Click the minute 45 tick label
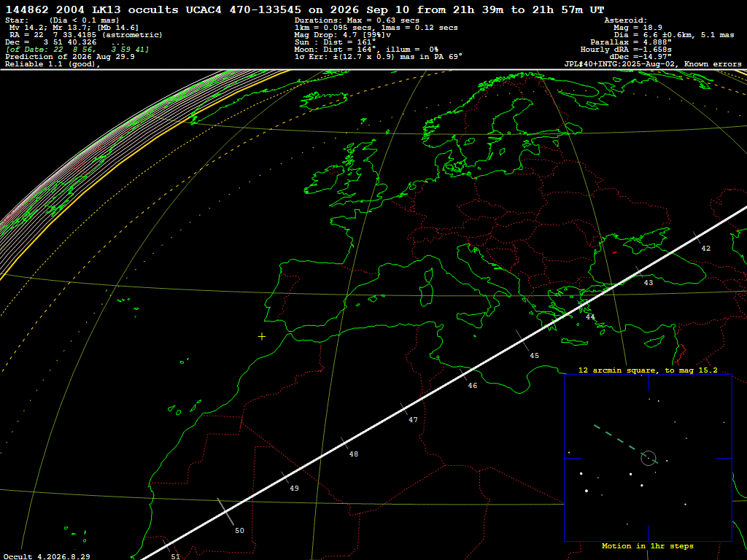 coord(535,356)
